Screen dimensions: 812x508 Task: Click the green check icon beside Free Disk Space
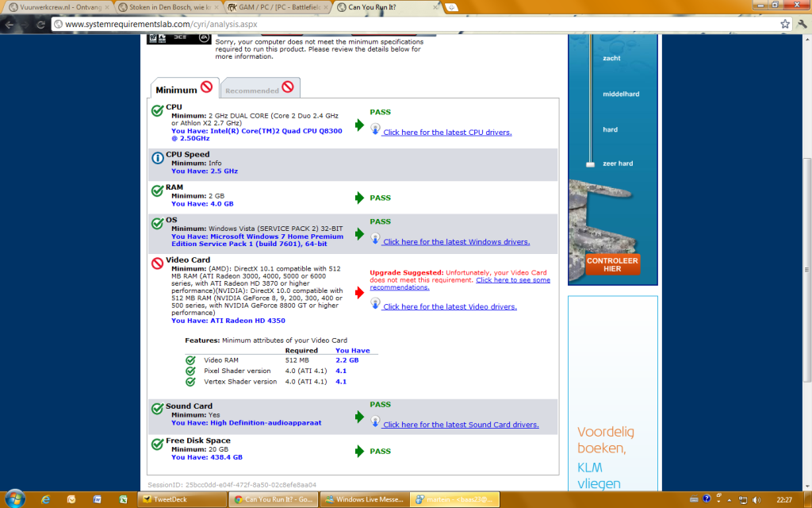(158, 444)
